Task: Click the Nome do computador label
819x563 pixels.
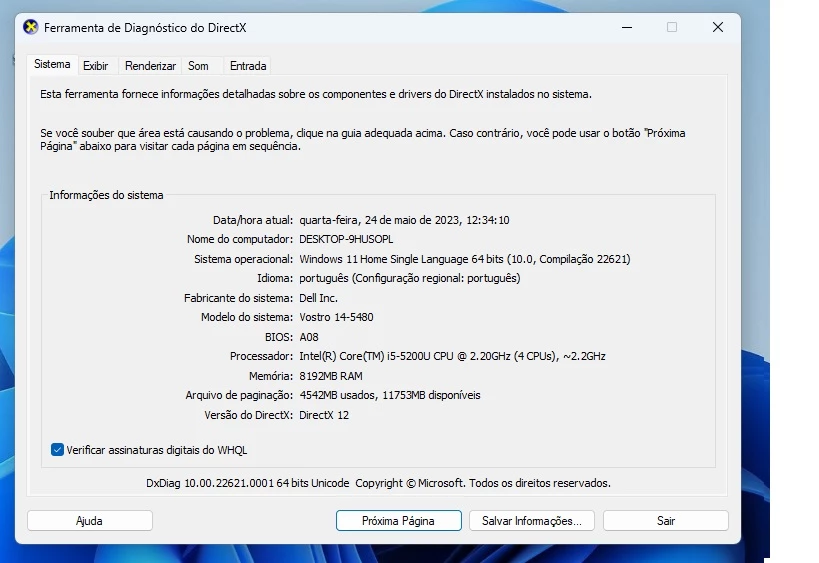Action: click(240, 239)
